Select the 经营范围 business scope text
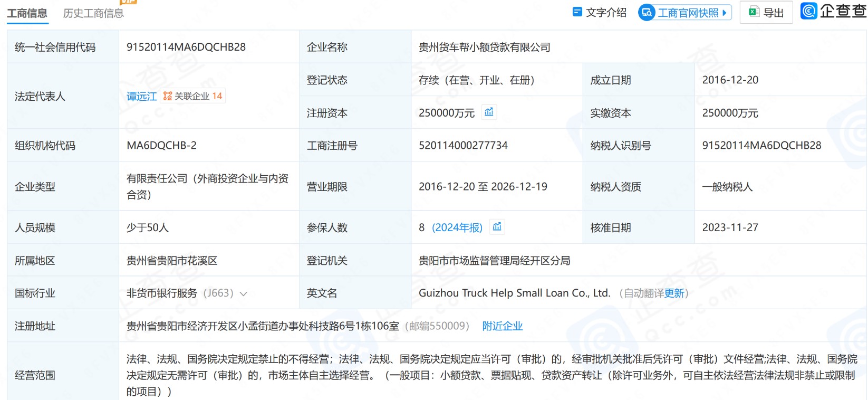 click(491, 375)
